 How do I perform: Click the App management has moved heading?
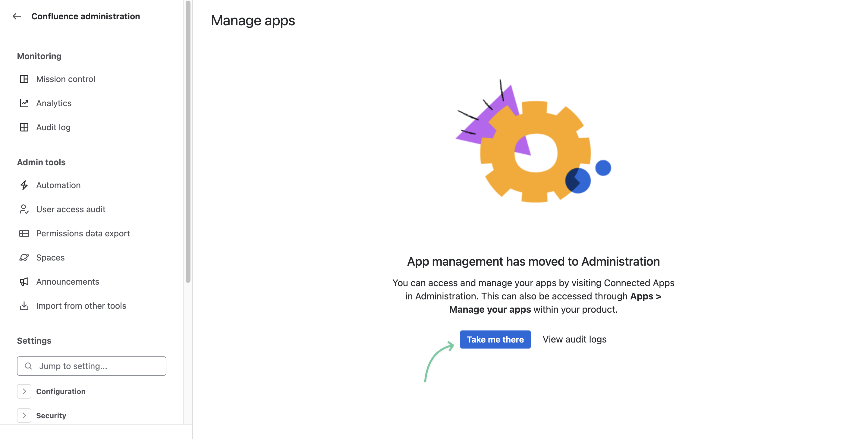pos(533,261)
